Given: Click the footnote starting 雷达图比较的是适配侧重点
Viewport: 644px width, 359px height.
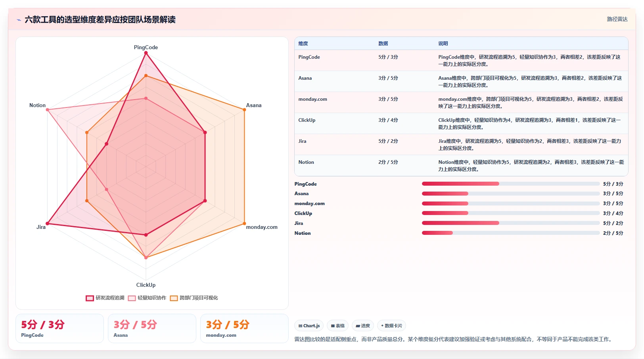Looking at the screenshot, I should click(x=454, y=340).
